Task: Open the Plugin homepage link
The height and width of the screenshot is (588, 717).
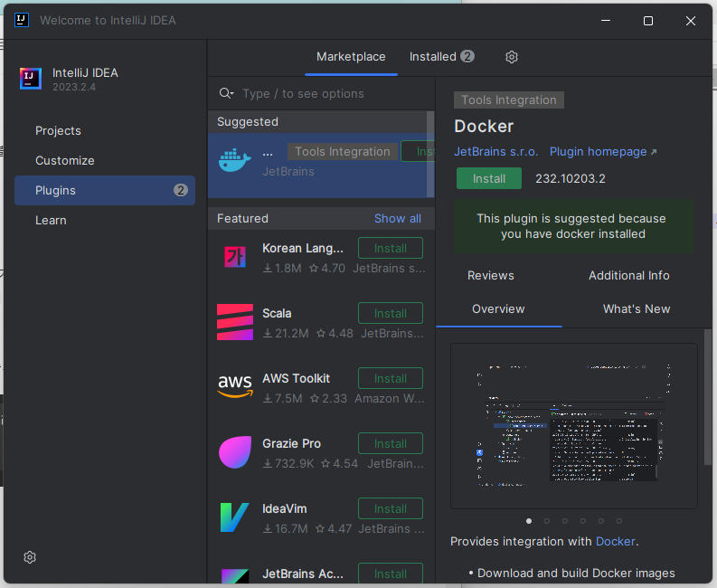Action: [603, 151]
